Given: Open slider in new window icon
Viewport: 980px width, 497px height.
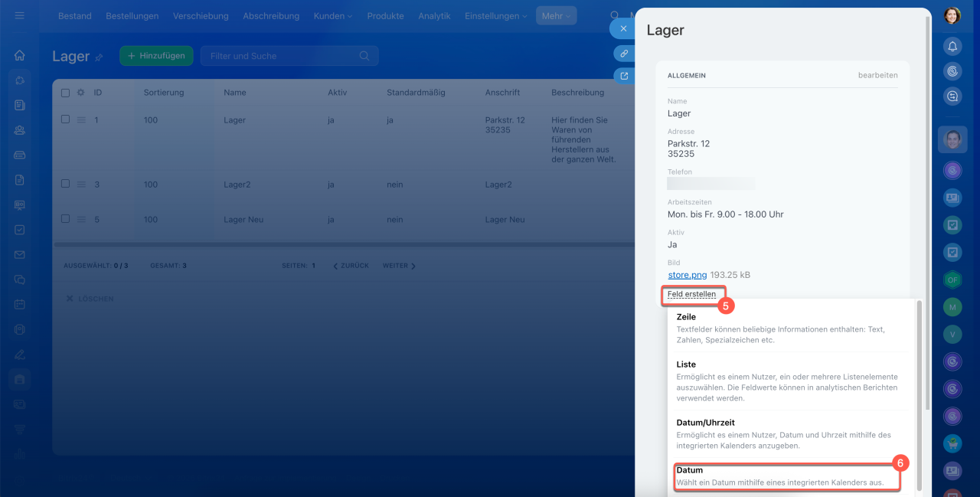Looking at the screenshot, I should (x=624, y=76).
